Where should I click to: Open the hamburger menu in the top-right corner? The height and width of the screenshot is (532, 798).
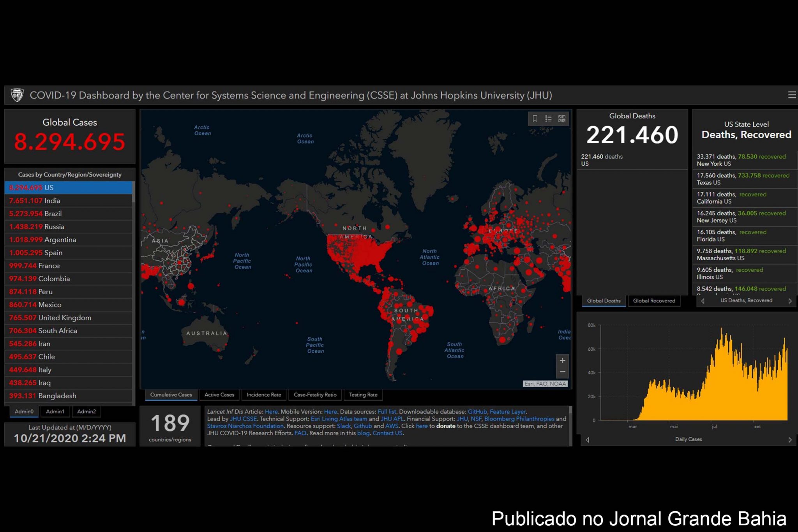(x=791, y=95)
